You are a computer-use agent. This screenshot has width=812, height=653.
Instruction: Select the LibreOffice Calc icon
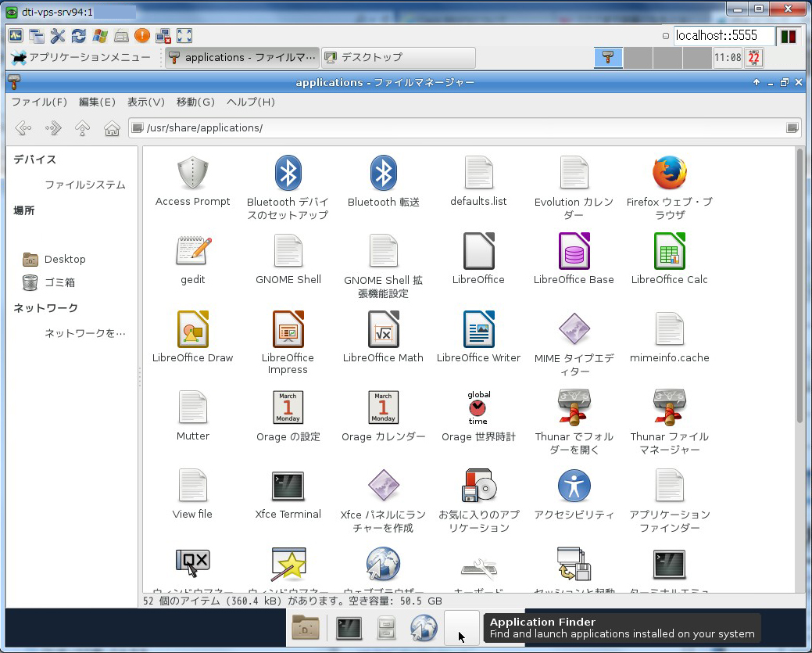669,251
